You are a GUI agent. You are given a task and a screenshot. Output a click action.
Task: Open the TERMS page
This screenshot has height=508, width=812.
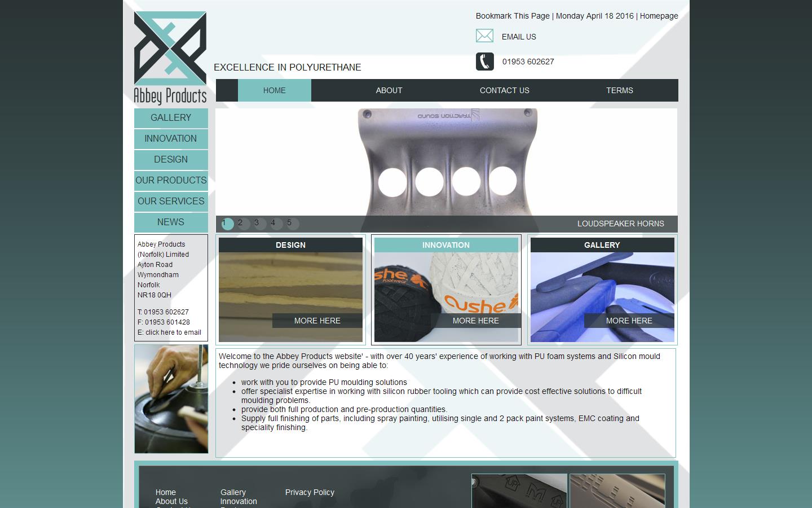coord(620,90)
